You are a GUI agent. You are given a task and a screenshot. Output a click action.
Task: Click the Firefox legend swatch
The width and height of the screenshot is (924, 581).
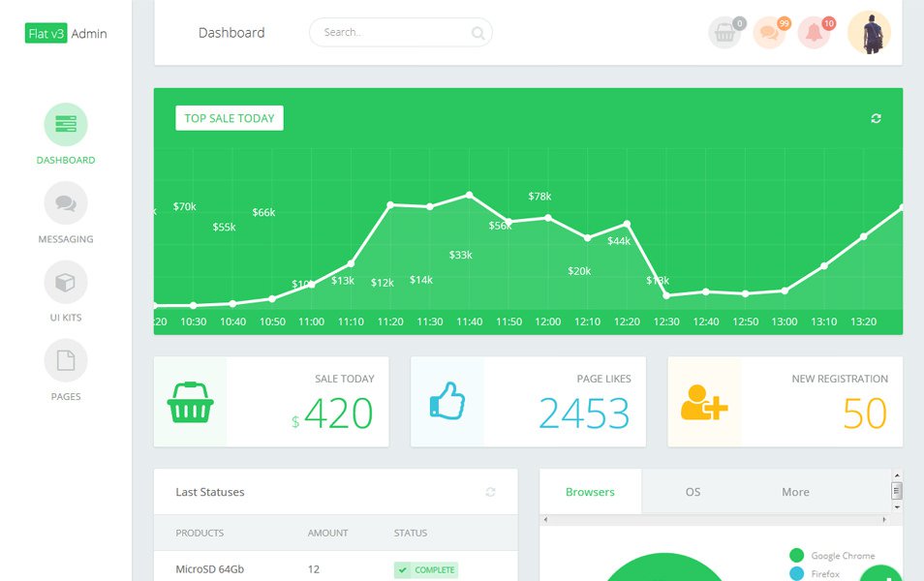click(797, 573)
